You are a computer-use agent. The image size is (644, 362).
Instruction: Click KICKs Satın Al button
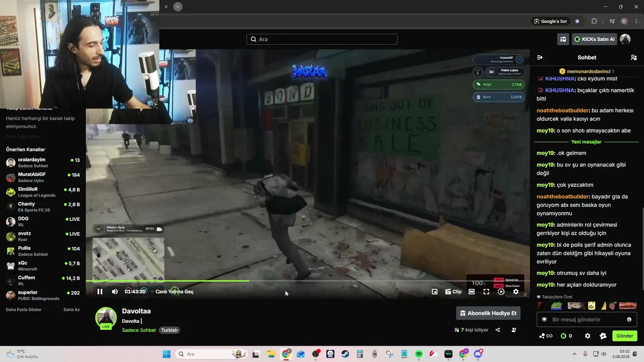594,39
